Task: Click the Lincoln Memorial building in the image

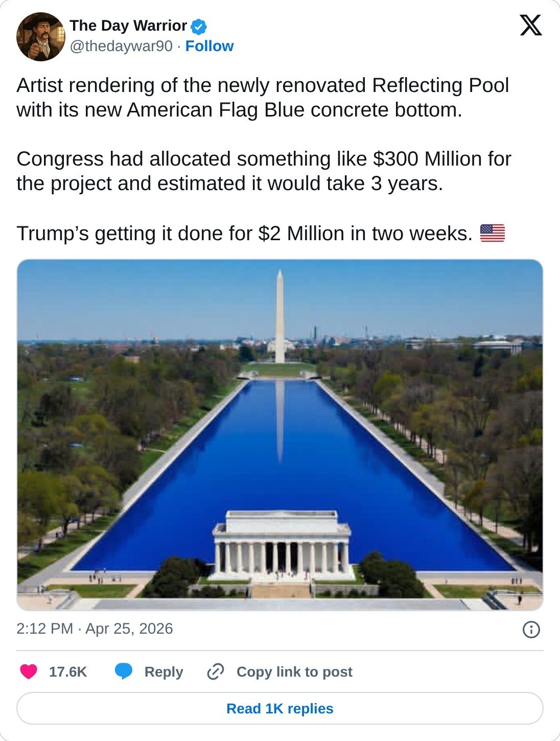Action: 282,546
